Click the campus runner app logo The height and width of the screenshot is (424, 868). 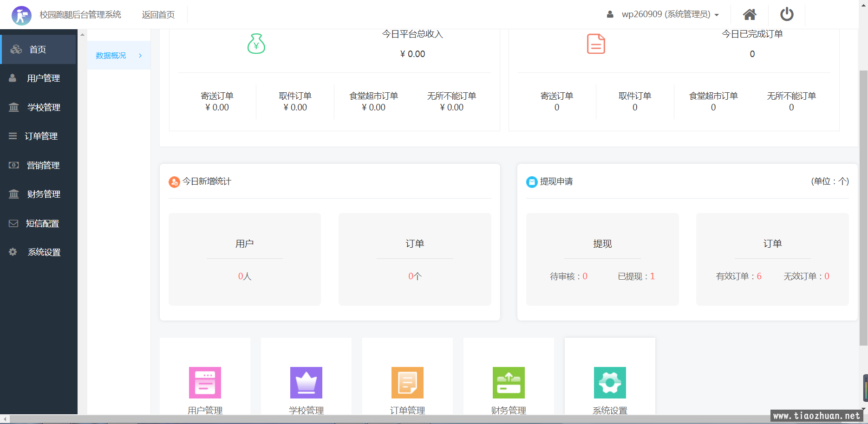click(x=21, y=15)
